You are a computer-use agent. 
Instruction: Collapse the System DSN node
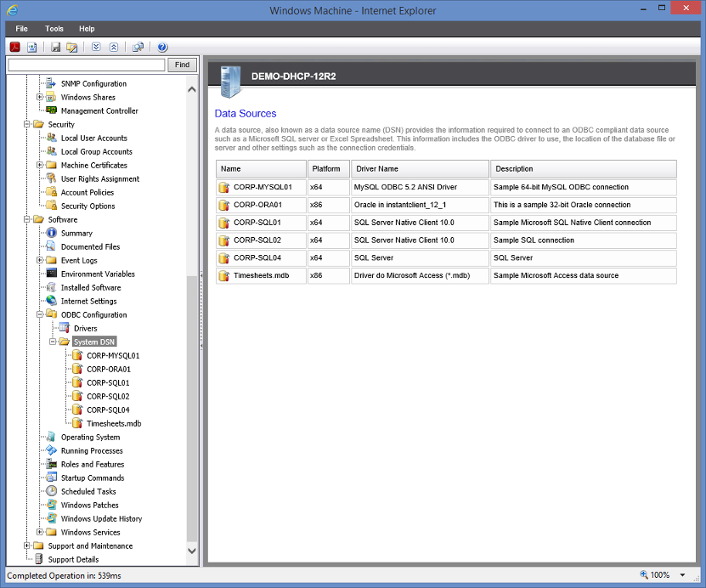[52, 341]
